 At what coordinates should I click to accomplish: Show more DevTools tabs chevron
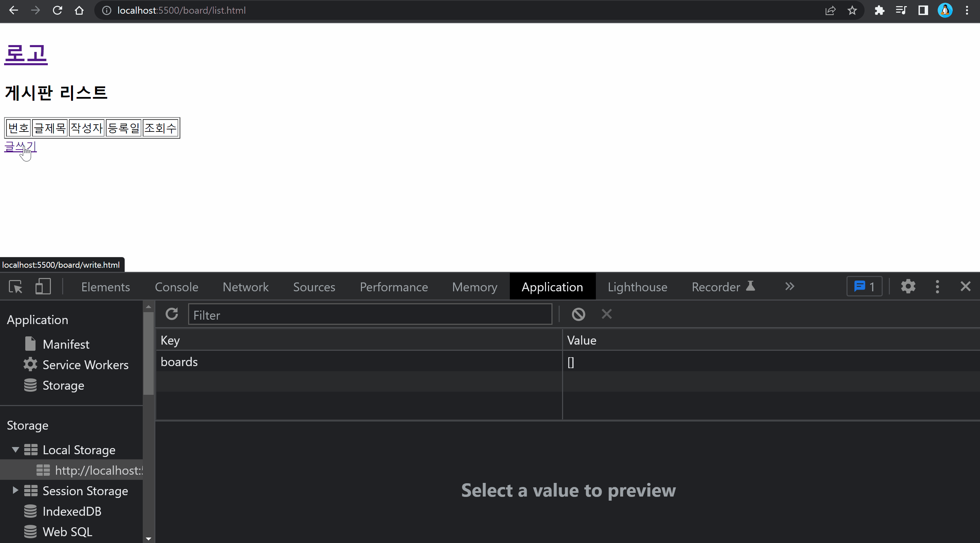coord(789,287)
